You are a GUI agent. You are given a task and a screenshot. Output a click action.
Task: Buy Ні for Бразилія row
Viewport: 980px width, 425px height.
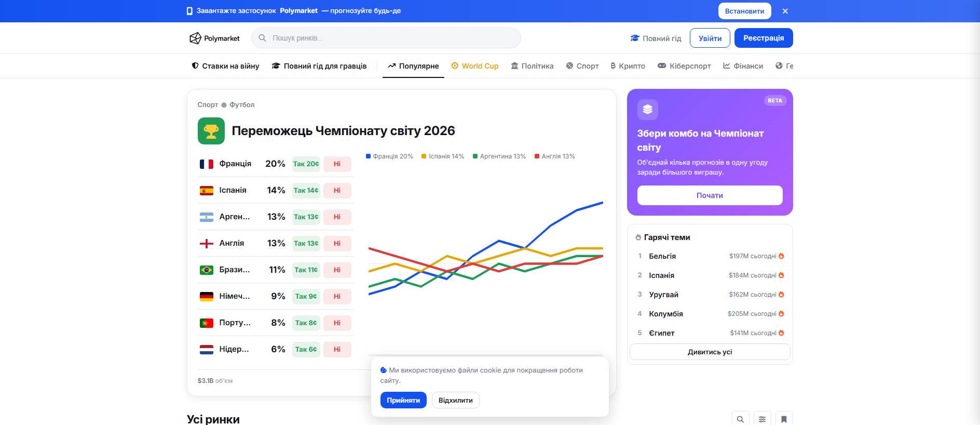tap(337, 270)
